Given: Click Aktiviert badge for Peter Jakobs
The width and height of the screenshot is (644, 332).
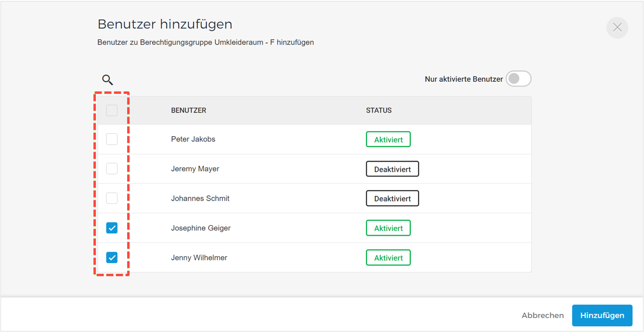Looking at the screenshot, I should pyautogui.click(x=388, y=140).
